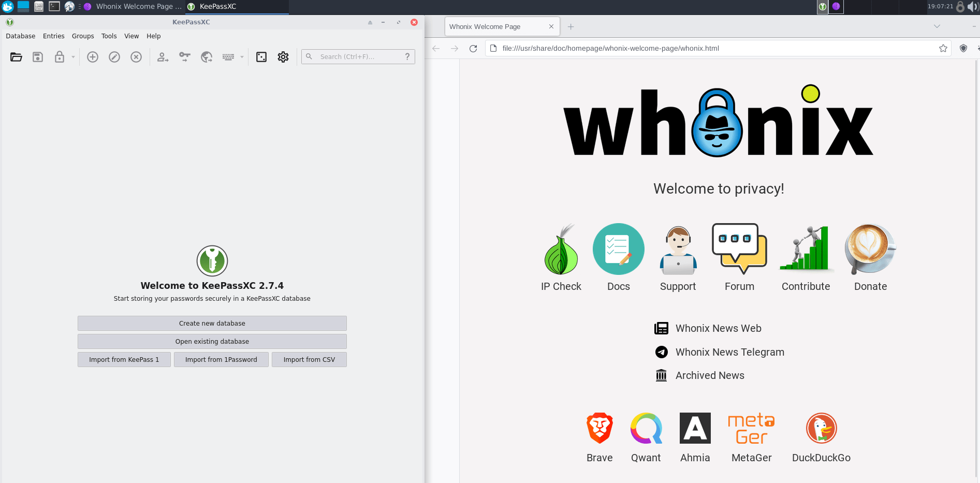Open the Tools menu
The height and width of the screenshot is (483, 980).
[x=109, y=36]
